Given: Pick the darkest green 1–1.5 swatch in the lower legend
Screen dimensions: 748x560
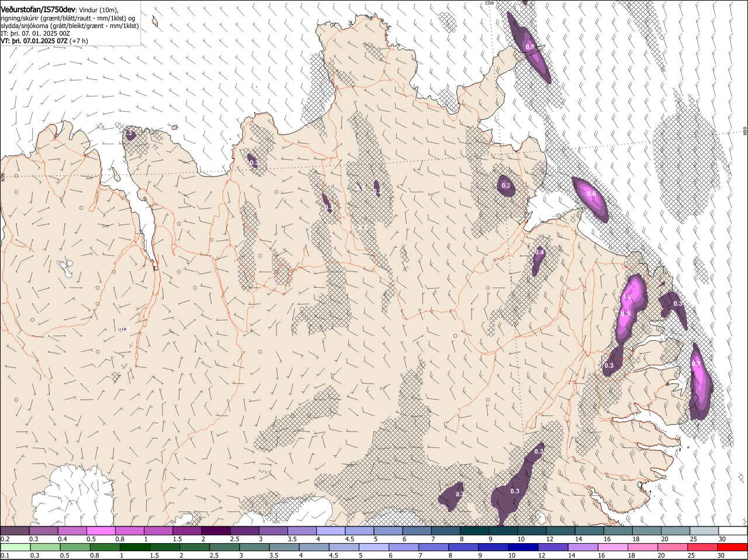Looking at the screenshot, I should click(x=135, y=547).
